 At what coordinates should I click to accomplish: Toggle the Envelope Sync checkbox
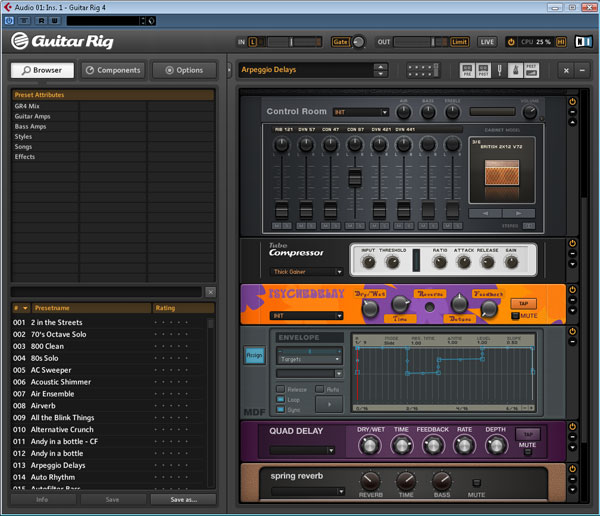[x=280, y=410]
